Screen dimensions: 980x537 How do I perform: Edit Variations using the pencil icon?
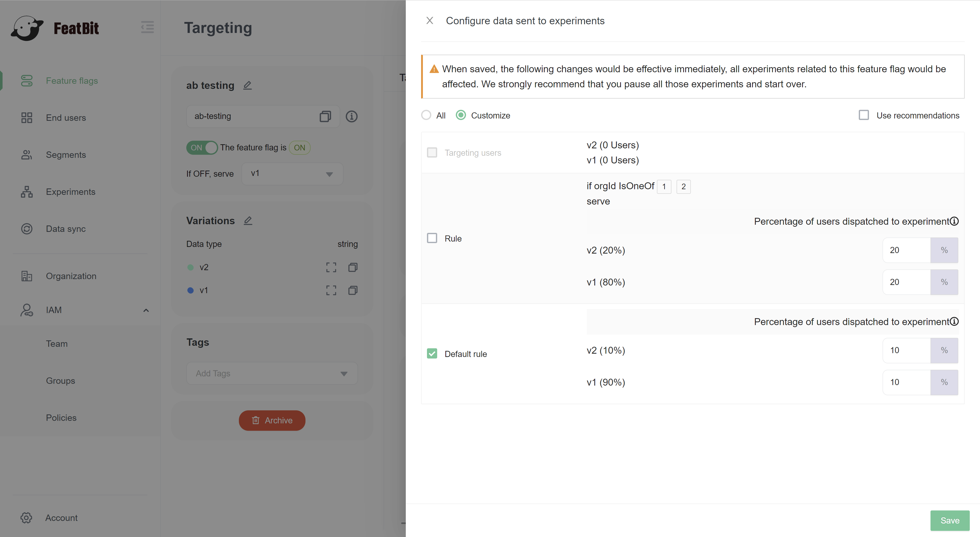coord(248,221)
